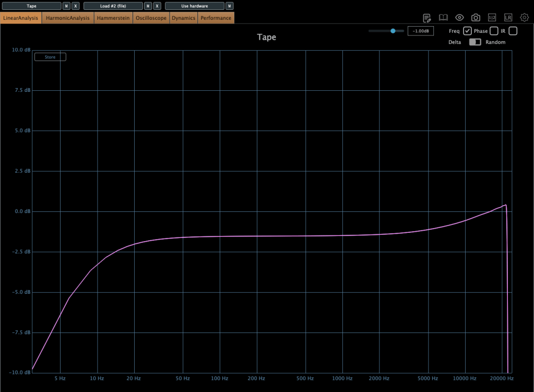Screen dimensions: 534x392
Task: Open the Use hardware selector
Action: coord(194,6)
